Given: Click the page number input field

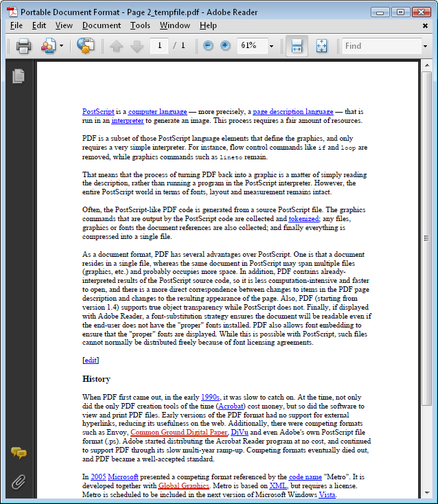Looking at the screenshot, I should 160,46.
